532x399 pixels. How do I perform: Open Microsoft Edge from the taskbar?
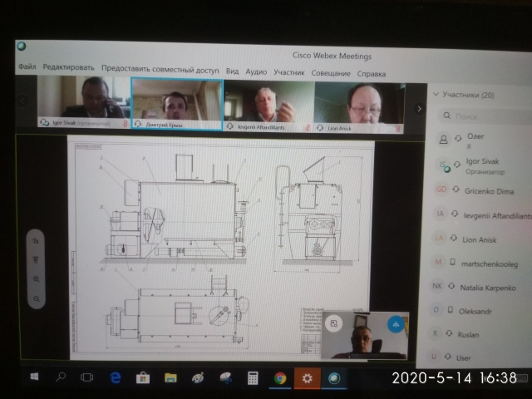(x=116, y=377)
